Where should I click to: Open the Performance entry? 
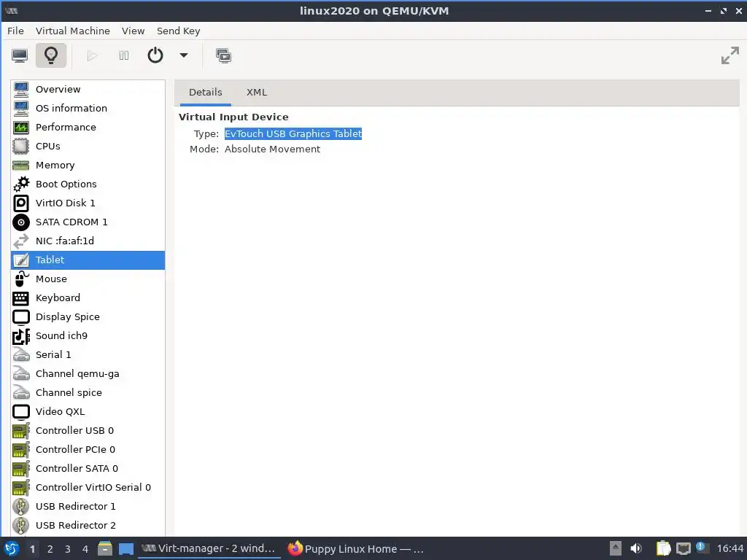(x=88, y=127)
